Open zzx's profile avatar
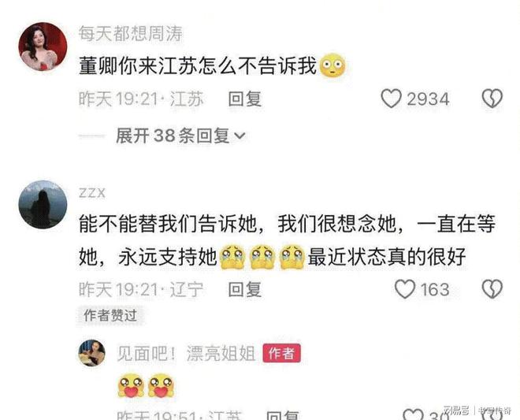The height and width of the screenshot is (420, 520). [x=43, y=205]
